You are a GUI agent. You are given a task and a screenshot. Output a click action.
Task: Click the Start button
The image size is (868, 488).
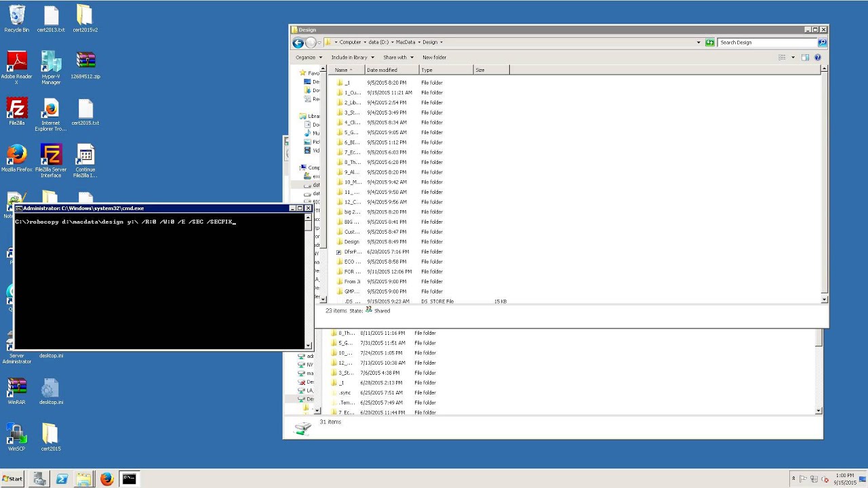[13, 479]
